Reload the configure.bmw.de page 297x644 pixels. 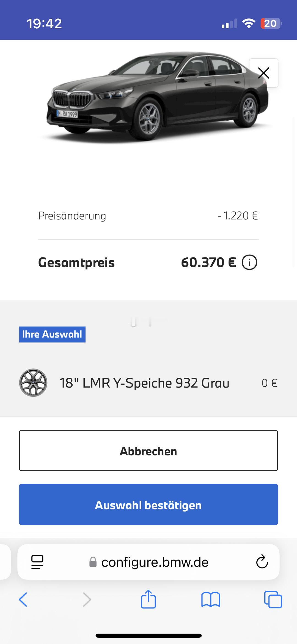[262, 562]
